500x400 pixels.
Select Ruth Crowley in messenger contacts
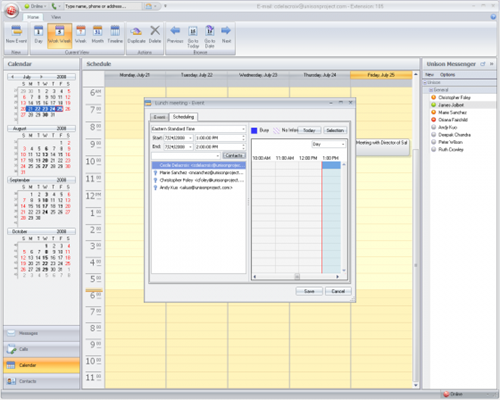(x=451, y=150)
